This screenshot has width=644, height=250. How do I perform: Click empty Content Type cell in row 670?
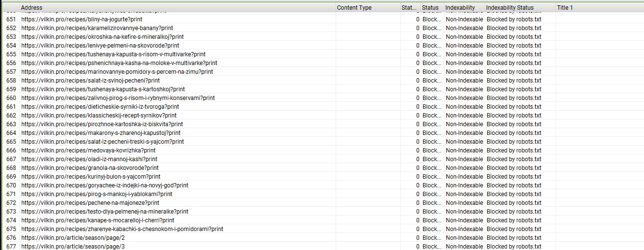click(368, 185)
